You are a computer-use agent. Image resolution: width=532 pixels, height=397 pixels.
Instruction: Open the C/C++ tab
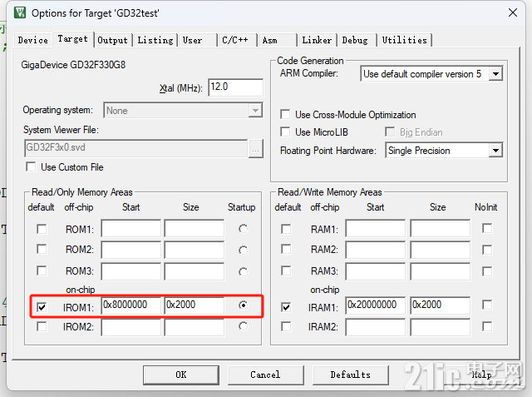pos(236,40)
